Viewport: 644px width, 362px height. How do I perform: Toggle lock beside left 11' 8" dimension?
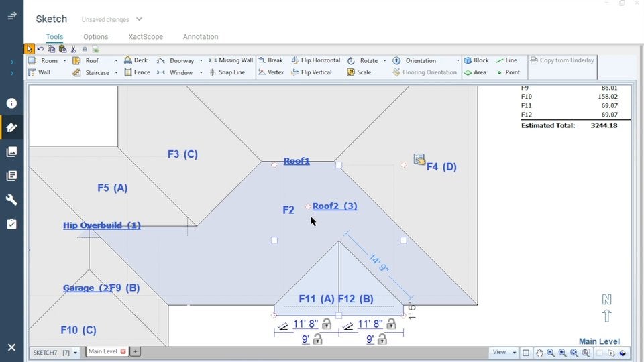pyautogui.click(x=327, y=324)
